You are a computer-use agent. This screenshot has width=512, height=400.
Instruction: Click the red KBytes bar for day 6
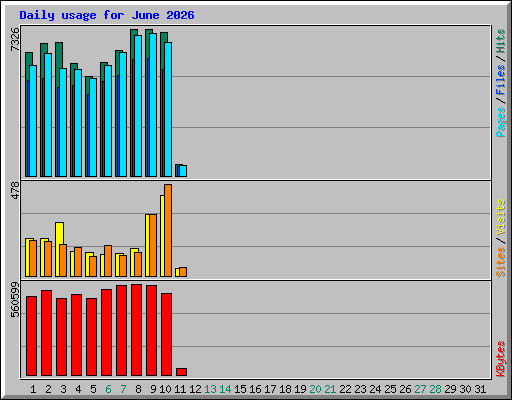tap(106, 333)
